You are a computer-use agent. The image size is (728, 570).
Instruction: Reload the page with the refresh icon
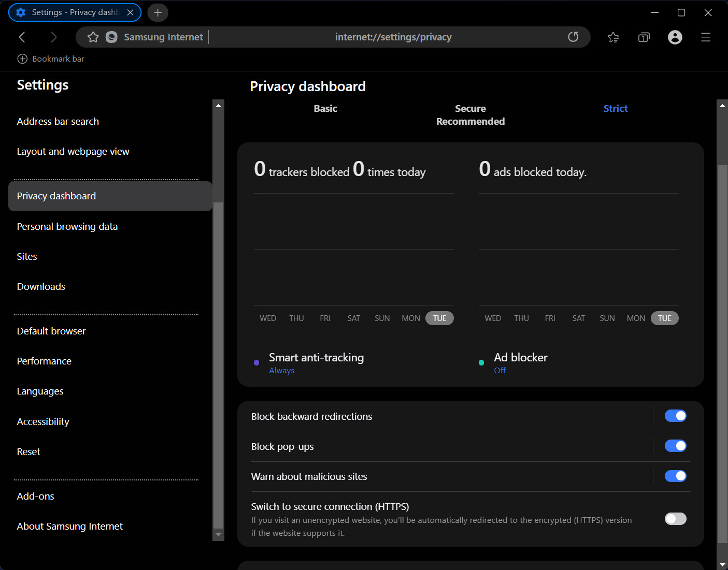click(573, 37)
